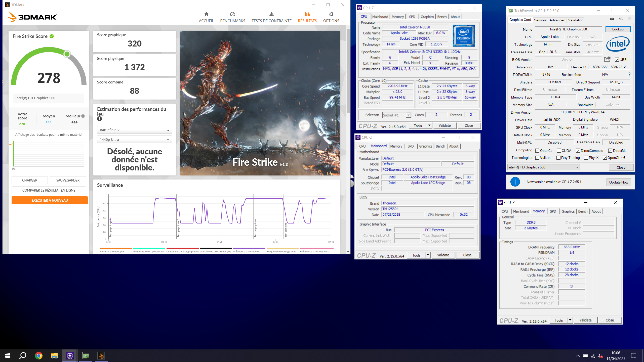
Task: Toggle the Vulkan checkbox in GPU-Z
Action: (x=537, y=158)
